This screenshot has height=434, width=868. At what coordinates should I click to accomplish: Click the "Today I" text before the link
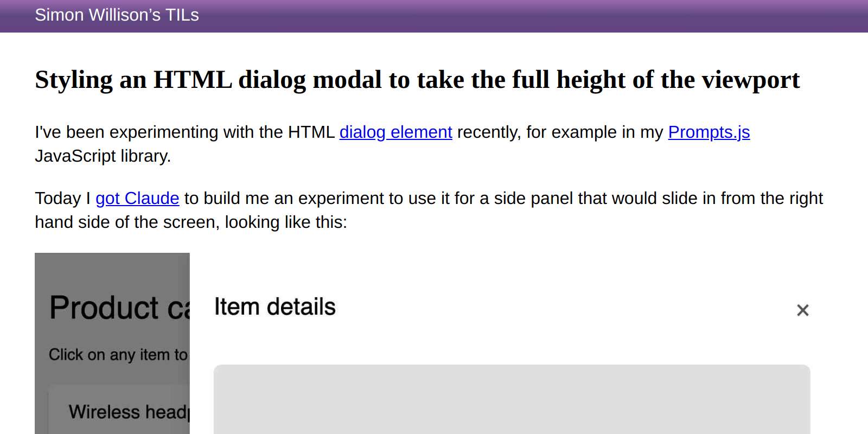62,199
